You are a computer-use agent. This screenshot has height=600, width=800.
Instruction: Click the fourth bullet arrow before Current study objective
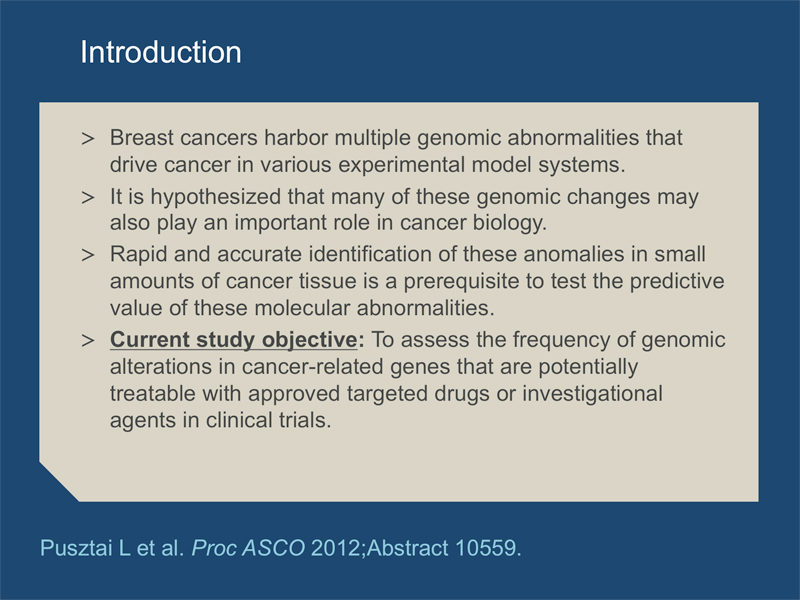click(88, 340)
